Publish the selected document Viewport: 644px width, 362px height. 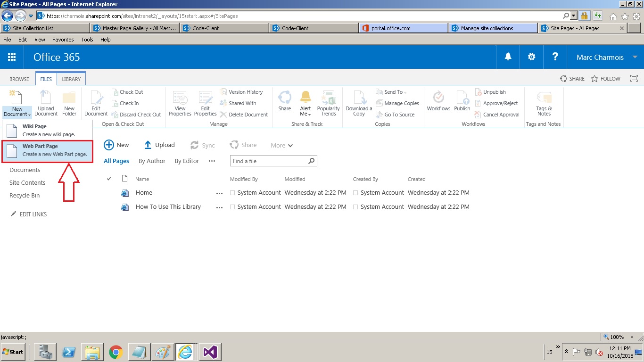tap(462, 103)
